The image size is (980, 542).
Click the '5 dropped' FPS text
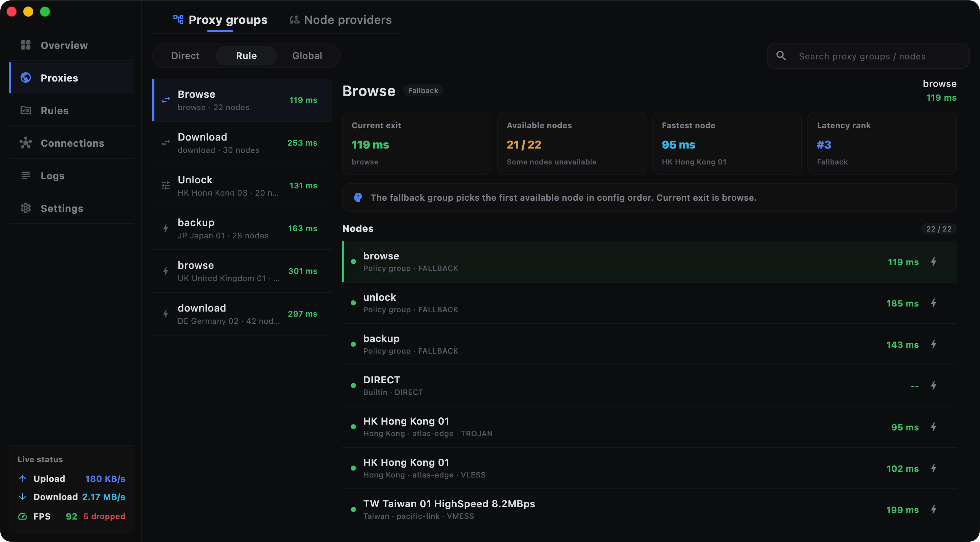click(x=104, y=516)
